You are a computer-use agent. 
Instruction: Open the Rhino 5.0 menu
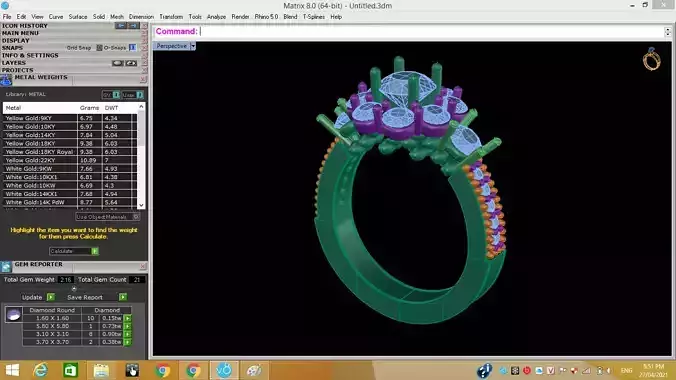tap(266, 17)
